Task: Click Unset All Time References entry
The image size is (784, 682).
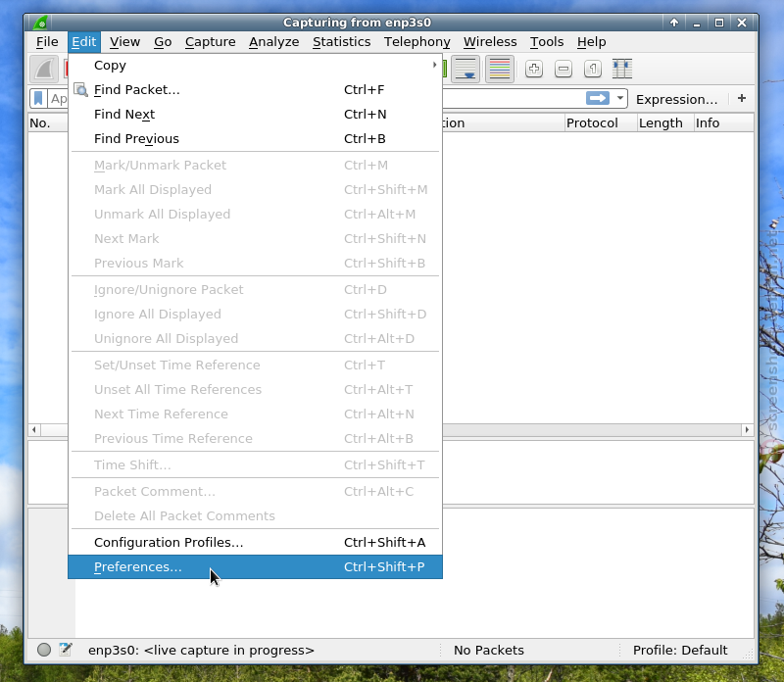Action: pos(255,389)
